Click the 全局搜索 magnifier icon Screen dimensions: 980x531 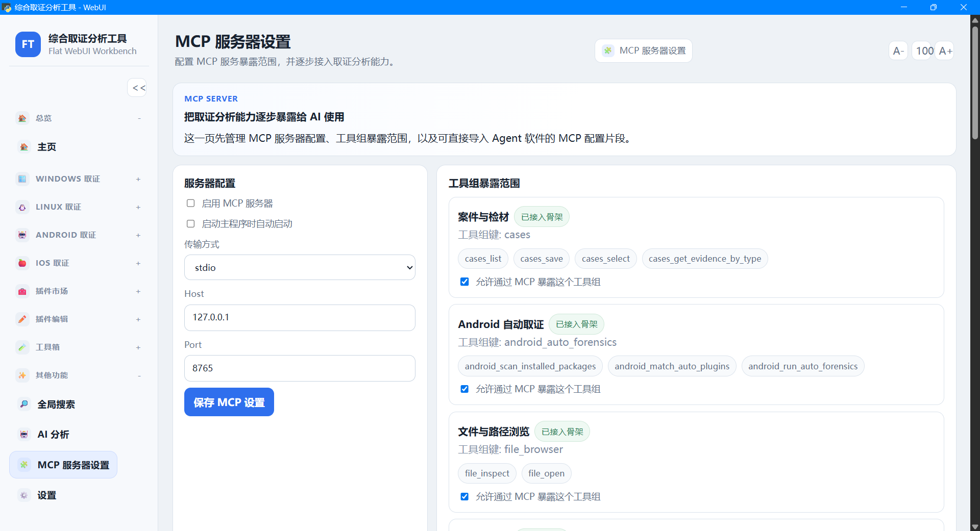[x=24, y=404]
